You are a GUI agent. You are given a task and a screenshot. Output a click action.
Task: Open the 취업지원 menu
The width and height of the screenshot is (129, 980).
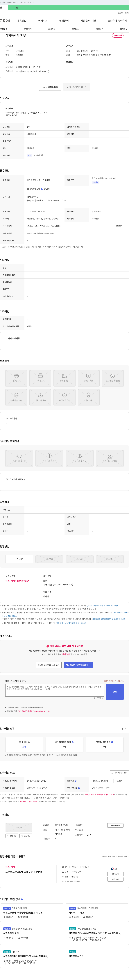click(43, 21)
